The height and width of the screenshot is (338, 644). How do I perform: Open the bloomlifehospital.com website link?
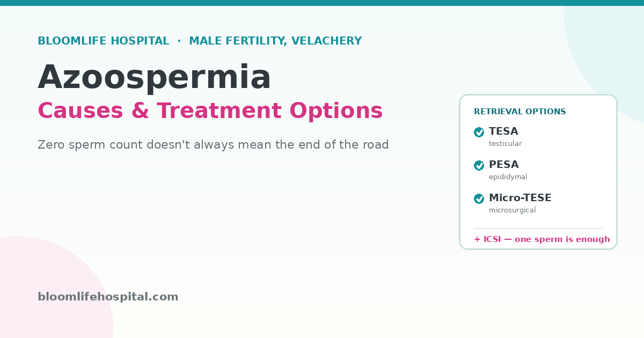point(108,297)
